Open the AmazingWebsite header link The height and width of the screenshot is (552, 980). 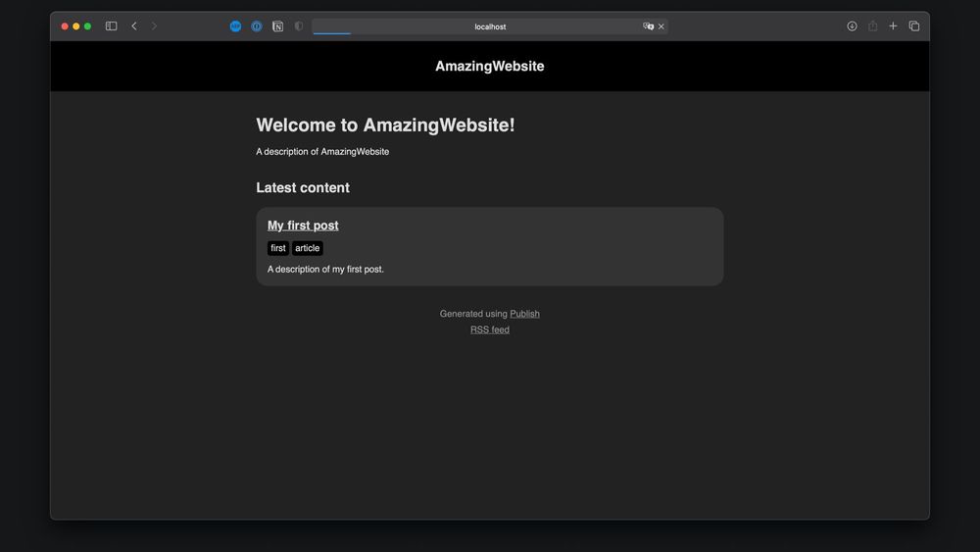coord(489,67)
